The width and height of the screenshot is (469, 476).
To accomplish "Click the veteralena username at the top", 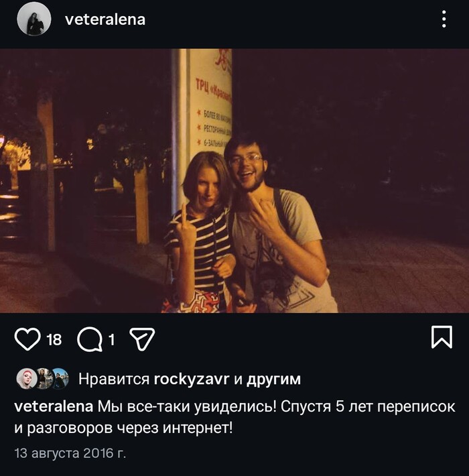I will pos(105,19).
